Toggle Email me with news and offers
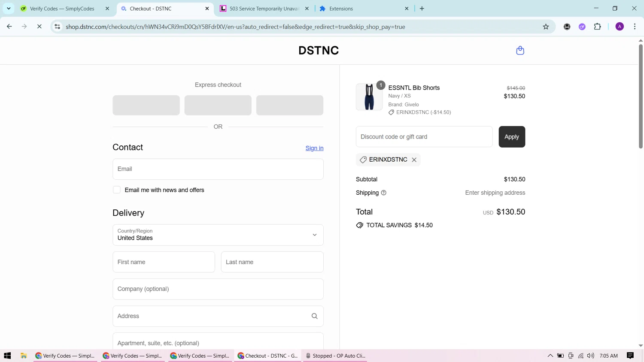 coord(117,190)
